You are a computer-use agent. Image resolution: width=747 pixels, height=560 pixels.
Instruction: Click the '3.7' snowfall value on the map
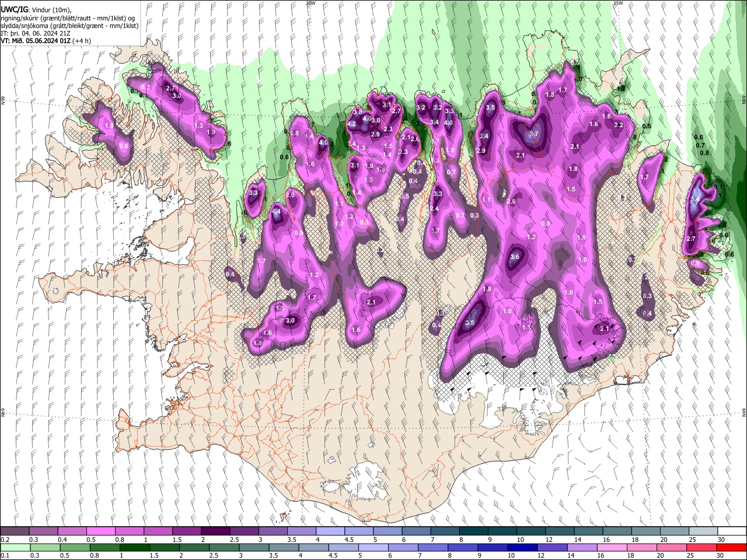click(x=533, y=134)
